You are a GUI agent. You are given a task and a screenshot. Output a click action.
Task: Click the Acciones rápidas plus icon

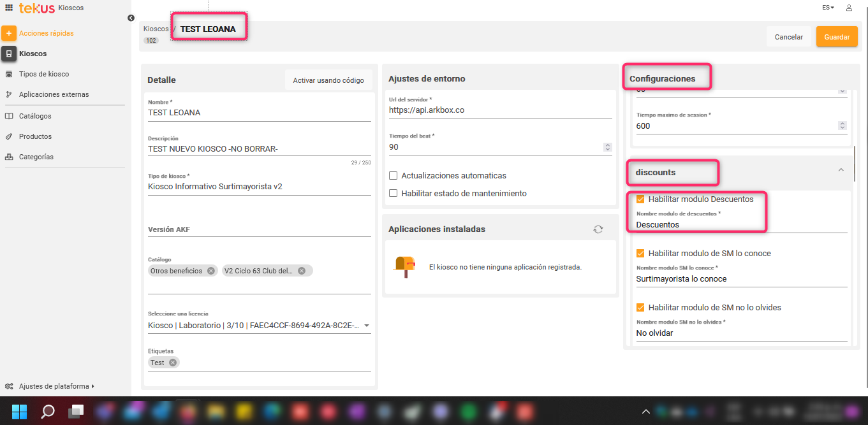9,33
